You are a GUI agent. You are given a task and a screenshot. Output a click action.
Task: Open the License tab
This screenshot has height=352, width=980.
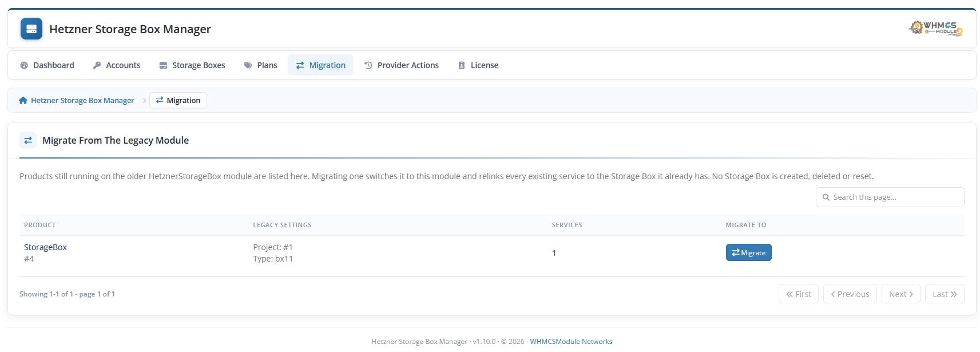478,65
